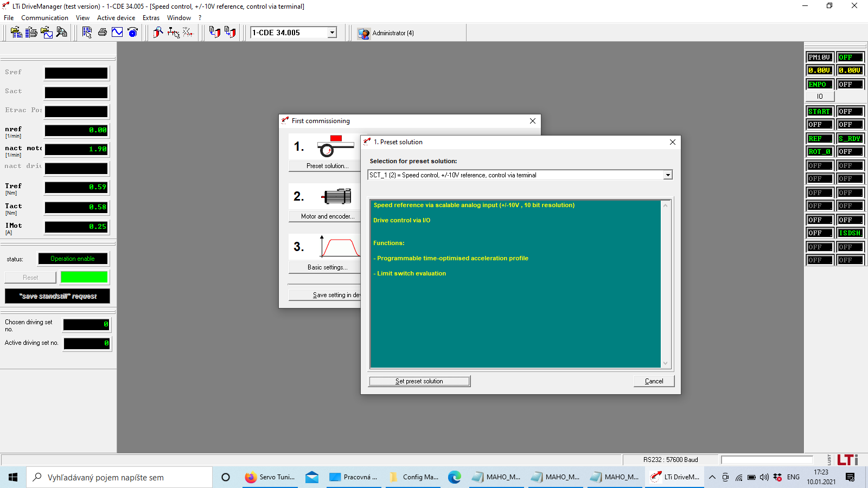The height and width of the screenshot is (488, 868).
Task: Open the View menu
Action: (82, 18)
